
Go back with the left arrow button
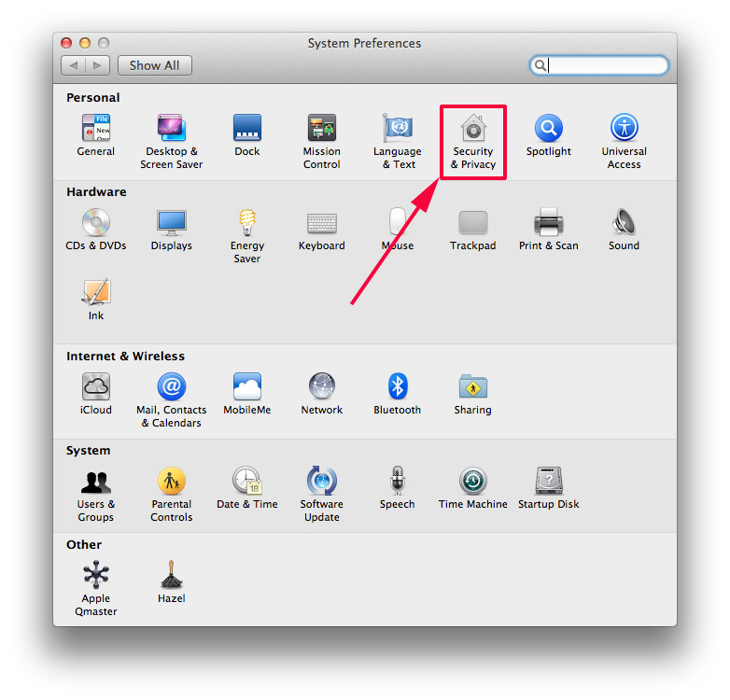click(73, 65)
